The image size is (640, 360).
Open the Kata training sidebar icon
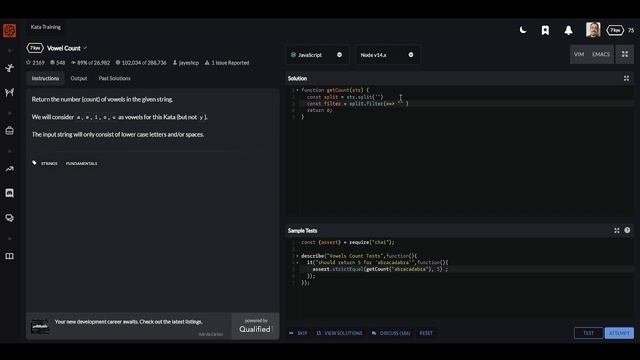pyautogui.click(x=9, y=68)
